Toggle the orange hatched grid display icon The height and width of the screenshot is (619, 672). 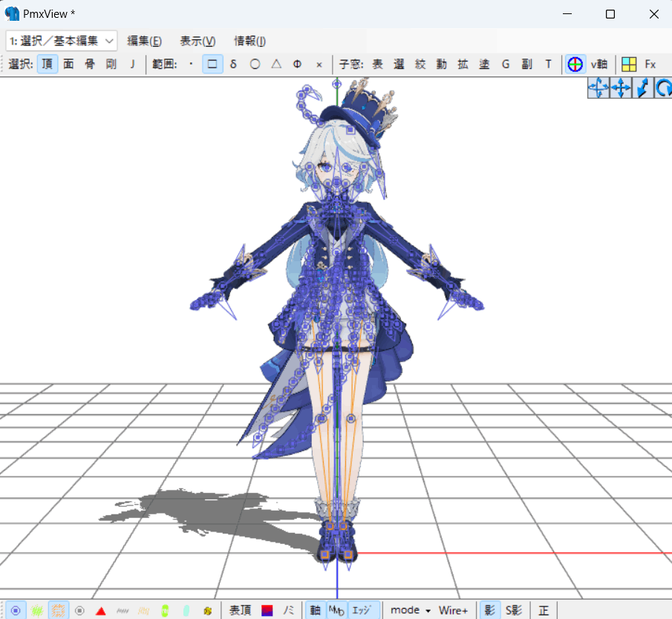click(58, 610)
